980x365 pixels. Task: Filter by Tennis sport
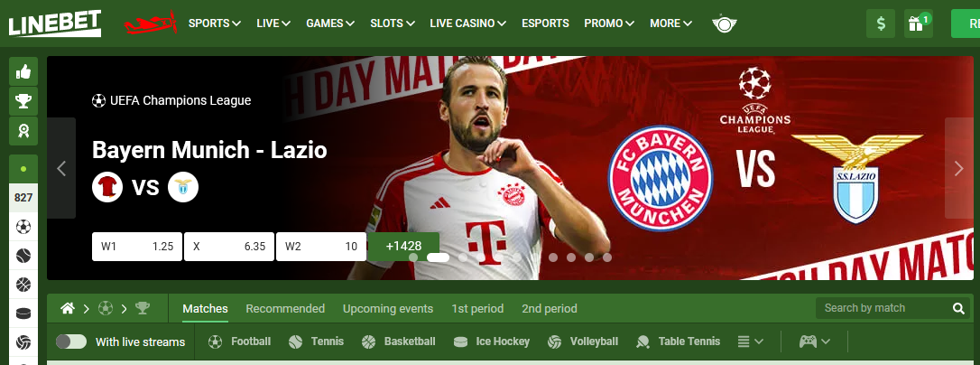tap(316, 342)
